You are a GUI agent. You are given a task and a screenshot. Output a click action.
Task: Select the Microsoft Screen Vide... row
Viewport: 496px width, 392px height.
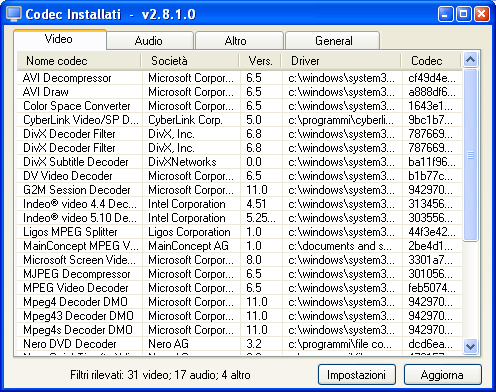point(239,260)
